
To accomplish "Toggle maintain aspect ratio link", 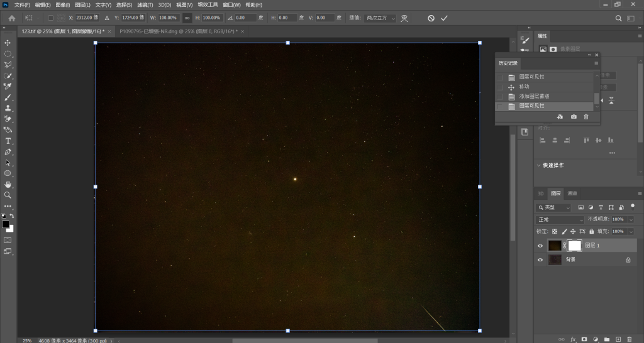I will [x=187, y=18].
